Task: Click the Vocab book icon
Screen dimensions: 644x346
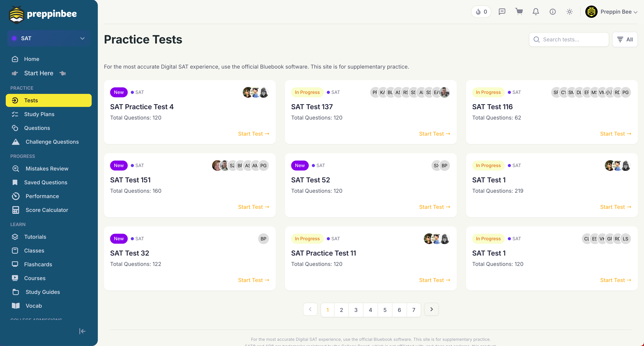Action: pyautogui.click(x=16, y=306)
